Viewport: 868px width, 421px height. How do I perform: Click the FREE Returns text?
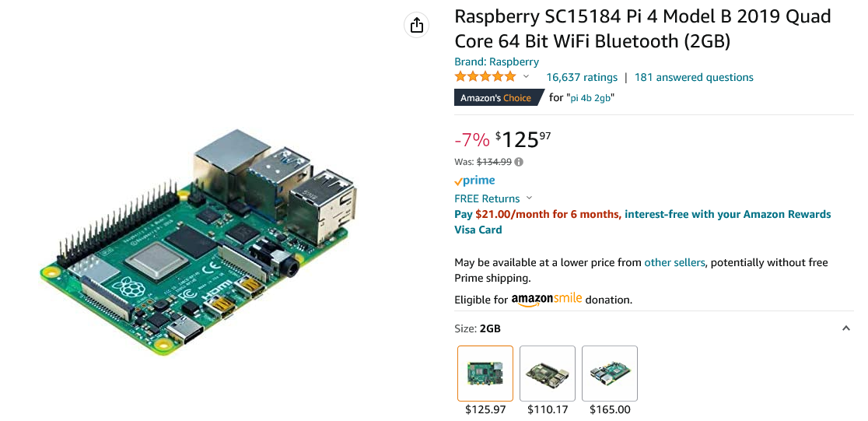coord(487,198)
